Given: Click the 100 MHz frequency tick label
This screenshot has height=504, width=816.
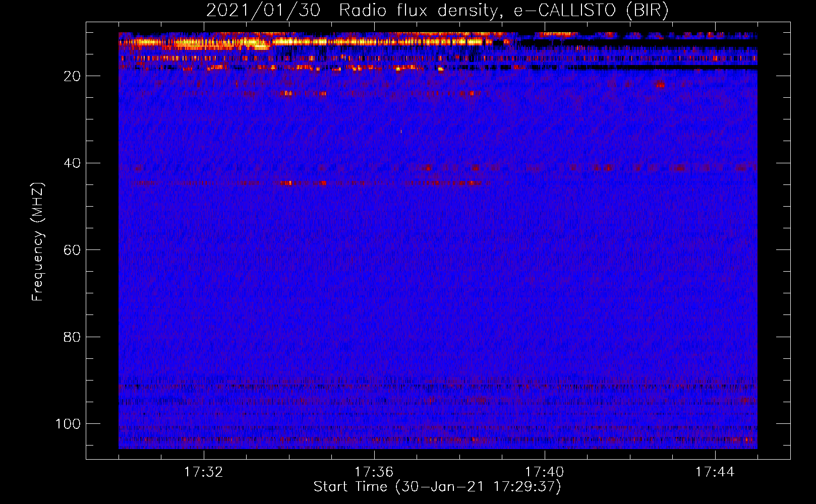Looking at the screenshot, I should click(68, 424).
